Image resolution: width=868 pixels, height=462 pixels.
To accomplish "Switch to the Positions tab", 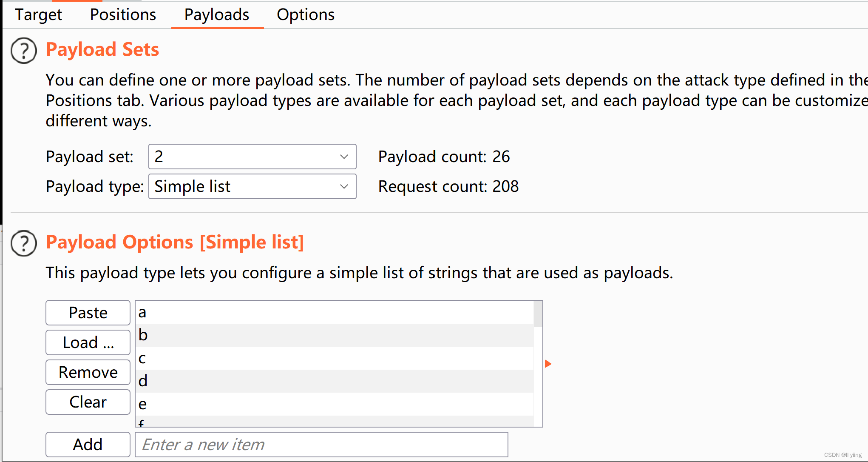I will (x=123, y=15).
